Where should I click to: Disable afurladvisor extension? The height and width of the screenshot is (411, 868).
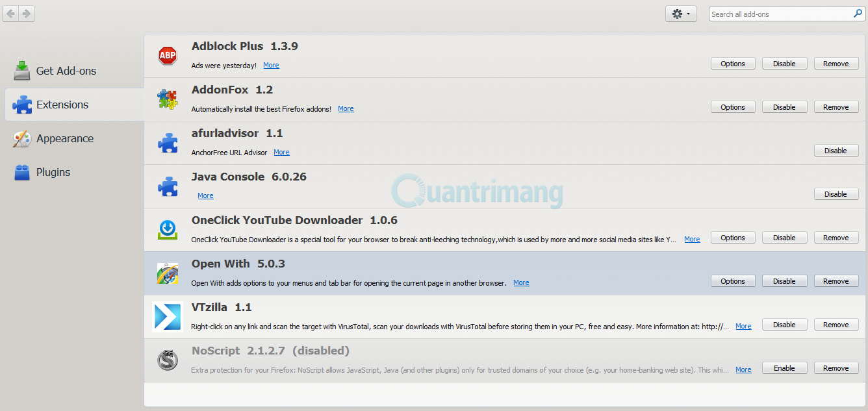click(x=836, y=151)
